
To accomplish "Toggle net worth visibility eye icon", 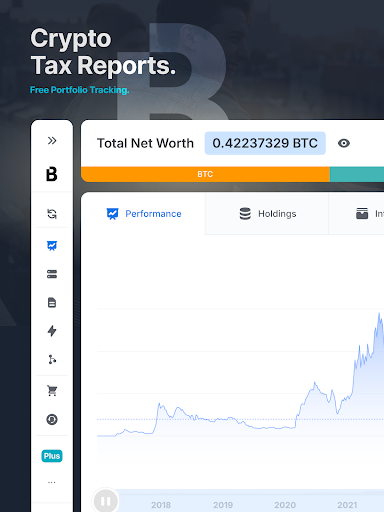I will point(344,143).
